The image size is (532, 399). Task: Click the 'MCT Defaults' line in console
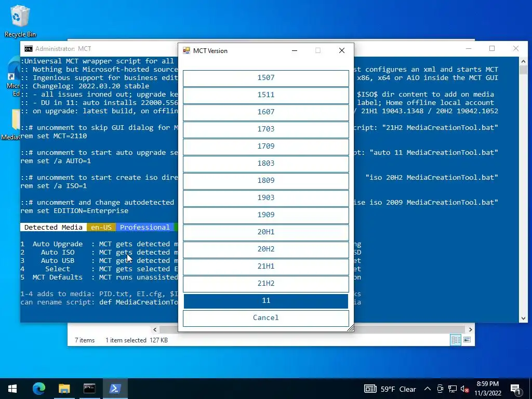(99, 277)
